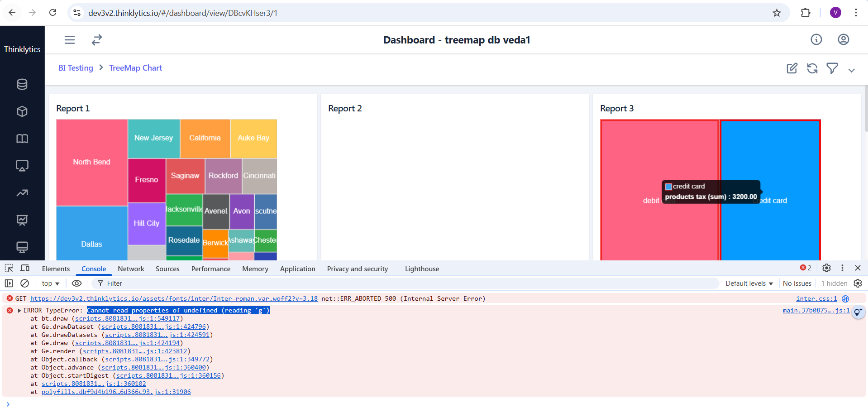Open the inter.css:1 source link
Image resolution: width=868 pixels, height=413 pixels.
(x=816, y=299)
